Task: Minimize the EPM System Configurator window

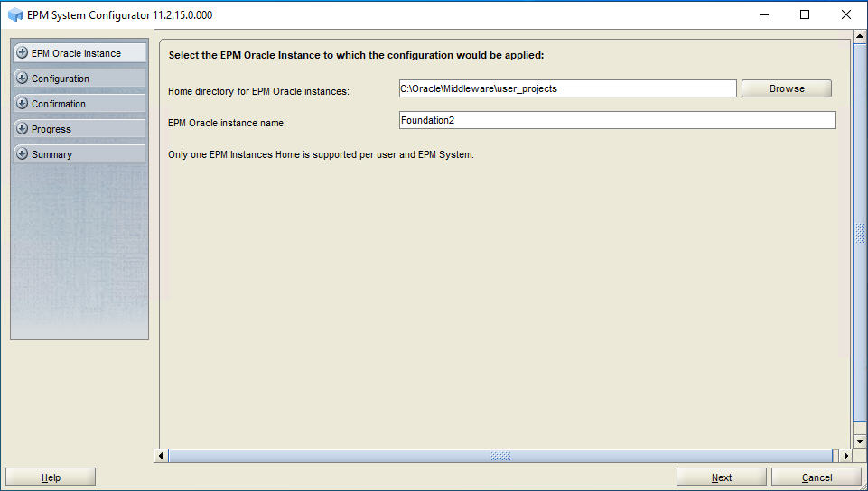Action: coord(763,14)
